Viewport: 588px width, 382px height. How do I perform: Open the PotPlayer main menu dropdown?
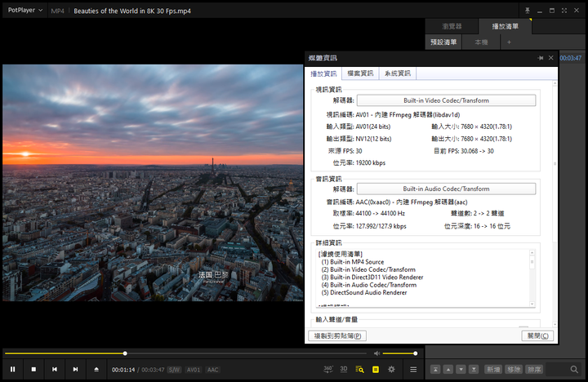pos(25,10)
